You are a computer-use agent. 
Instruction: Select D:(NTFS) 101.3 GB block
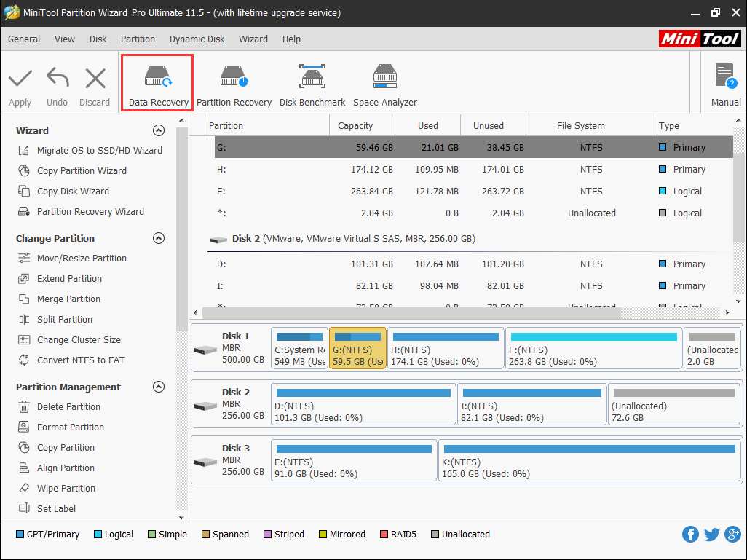pyautogui.click(x=363, y=405)
